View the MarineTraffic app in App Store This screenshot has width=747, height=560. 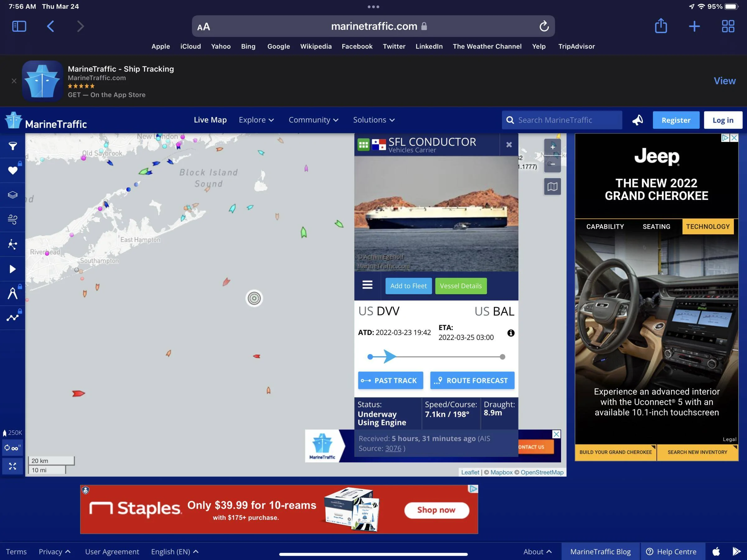724,81
